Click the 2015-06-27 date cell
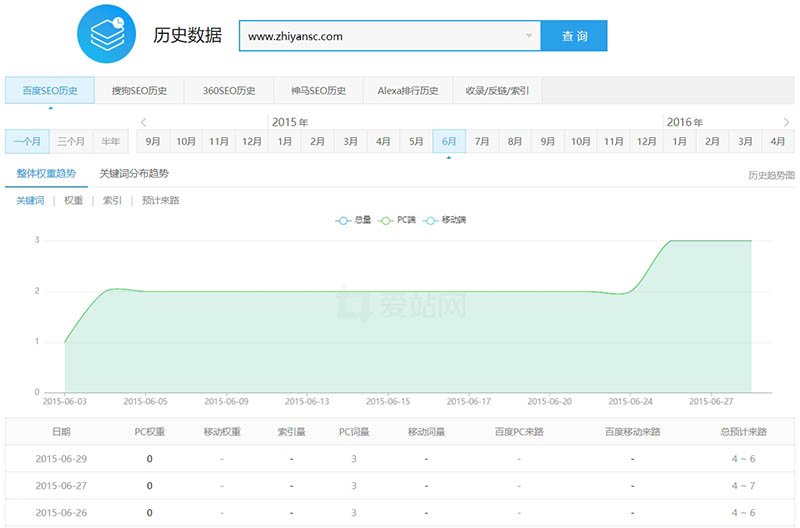800x528 pixels. [61, 486]
